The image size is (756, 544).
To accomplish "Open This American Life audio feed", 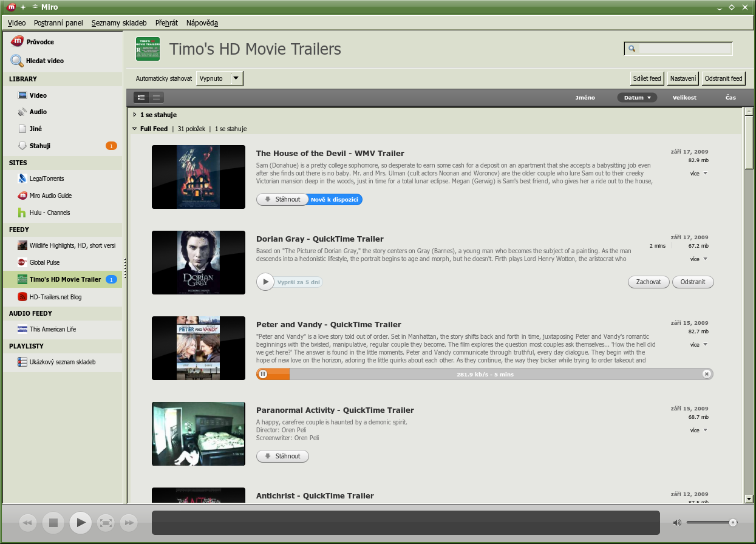I will [62, 329].
